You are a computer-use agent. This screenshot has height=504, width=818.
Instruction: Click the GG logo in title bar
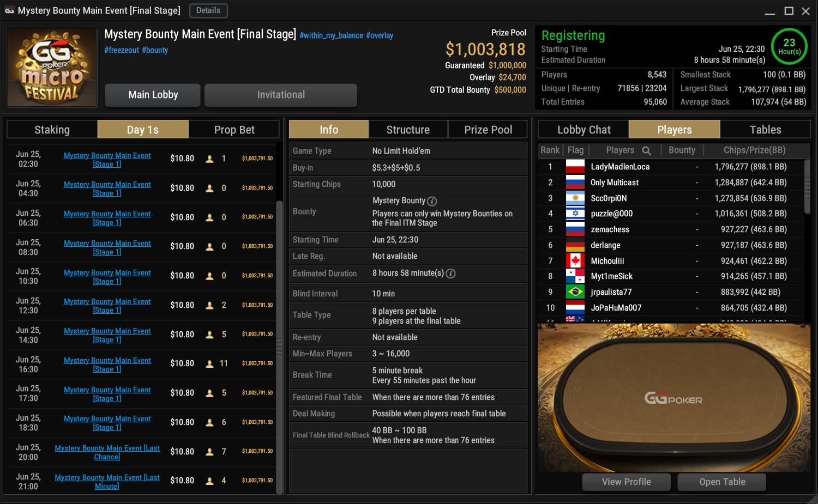(x=9, y=10)
